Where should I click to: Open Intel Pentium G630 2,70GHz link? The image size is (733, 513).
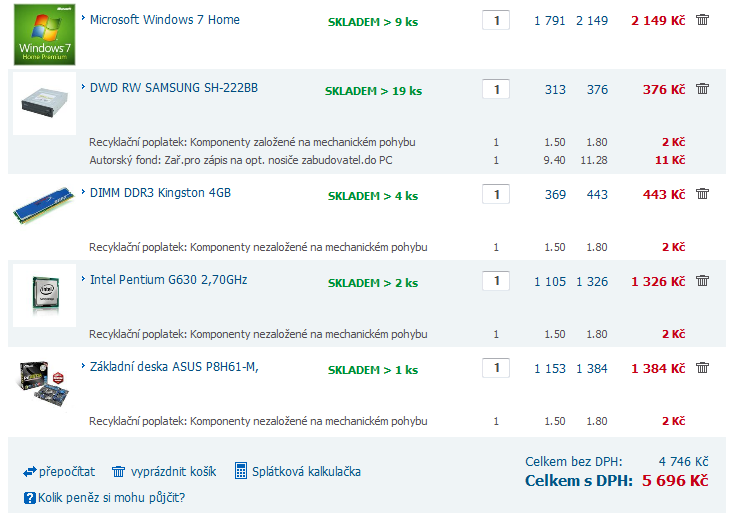(x=168, y=280)
